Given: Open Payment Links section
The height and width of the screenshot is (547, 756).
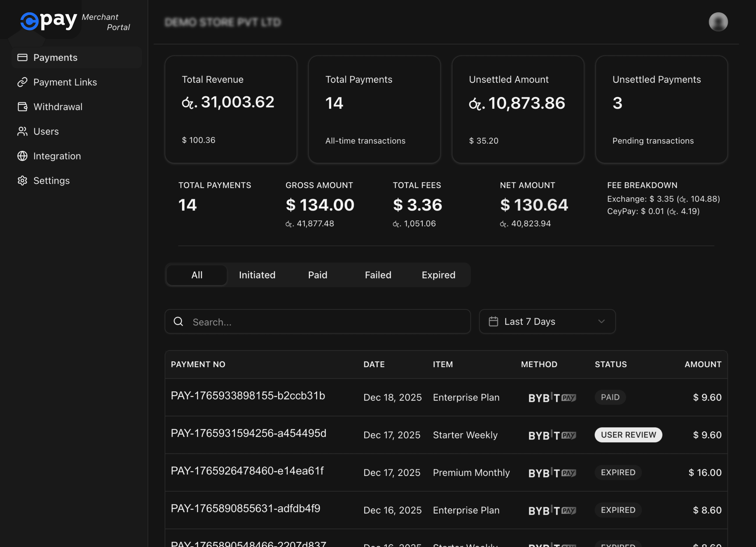Looking at the screenshot, I should pos(65,82).
